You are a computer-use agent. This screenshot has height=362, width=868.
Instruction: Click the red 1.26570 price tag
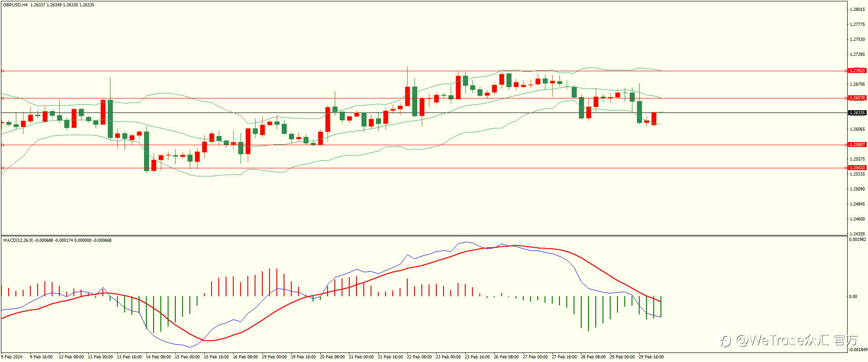pos(857,98)
